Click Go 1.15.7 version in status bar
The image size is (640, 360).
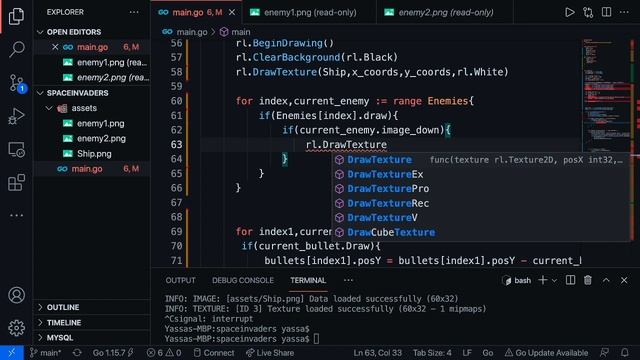click(x=113, y=353)
